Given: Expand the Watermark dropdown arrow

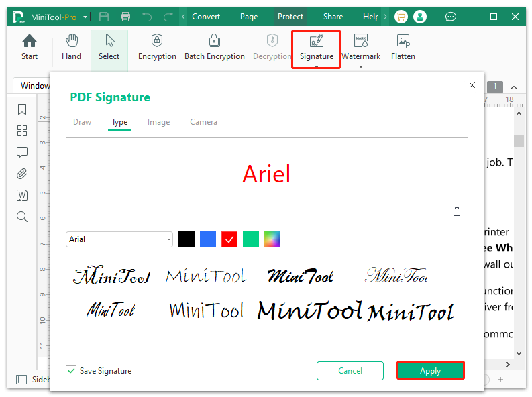Looking at the screenshot, I should click(361, 67).
